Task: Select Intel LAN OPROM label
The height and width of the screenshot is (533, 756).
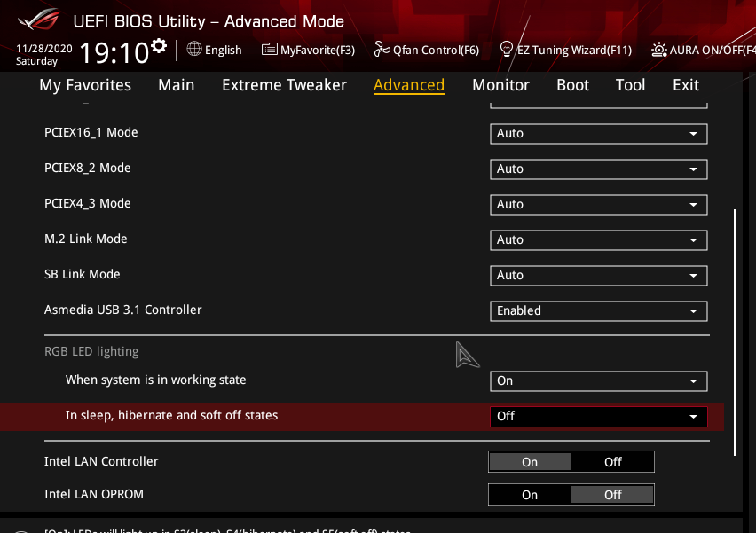Action: coord(94,495)
